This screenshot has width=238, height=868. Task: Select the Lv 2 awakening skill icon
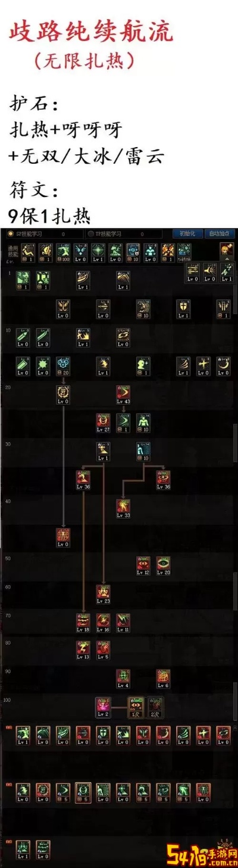[x=103, y=708]
